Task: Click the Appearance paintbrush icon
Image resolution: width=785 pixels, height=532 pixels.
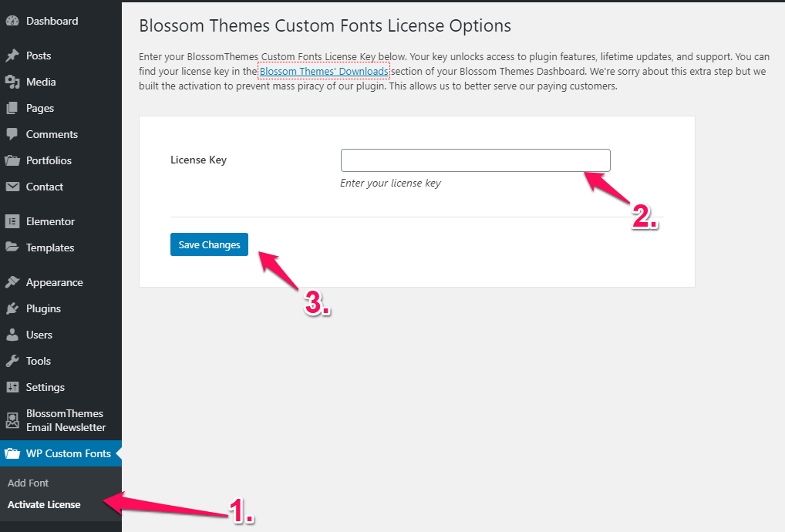Action: click(12, 282)
